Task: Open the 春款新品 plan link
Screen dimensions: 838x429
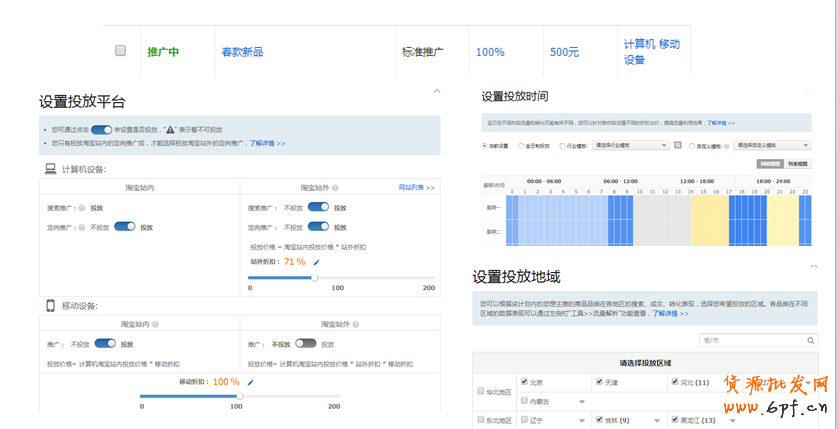Action: pos(242,52)
